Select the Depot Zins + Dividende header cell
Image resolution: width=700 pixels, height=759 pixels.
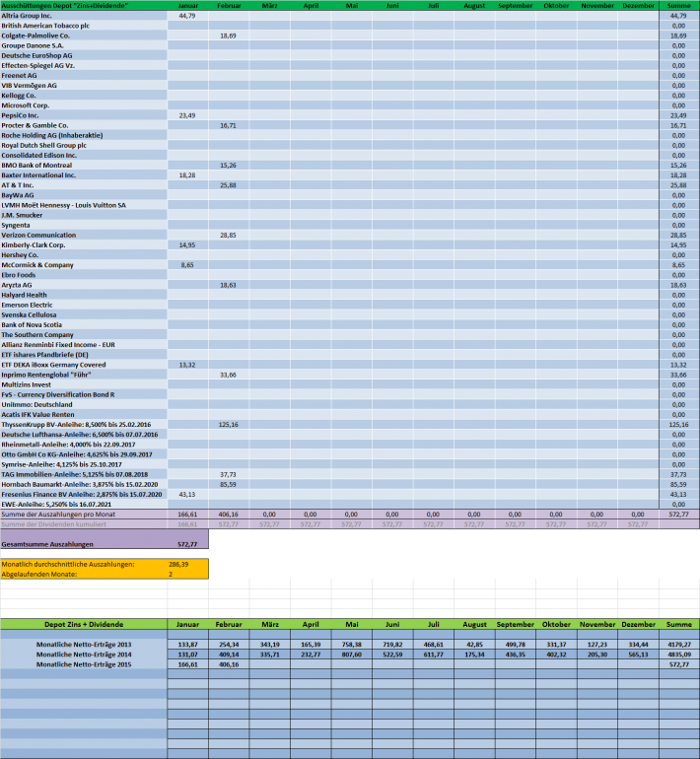tap(84, 624)
